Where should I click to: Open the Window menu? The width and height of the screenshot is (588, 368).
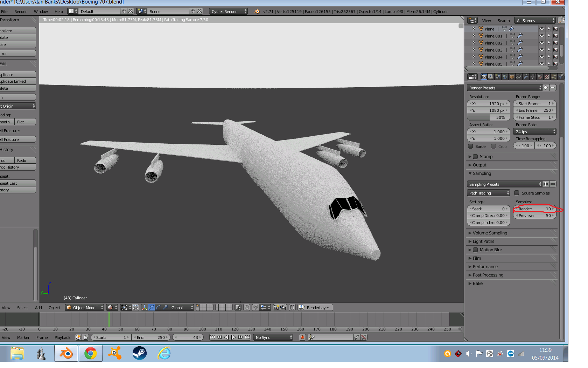[41, 11]
